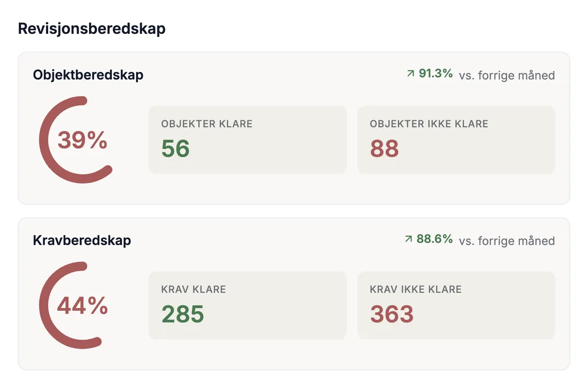Open the Objekter ikke klare card
This screenshot has width=588, height=388.
pos(456,140)
